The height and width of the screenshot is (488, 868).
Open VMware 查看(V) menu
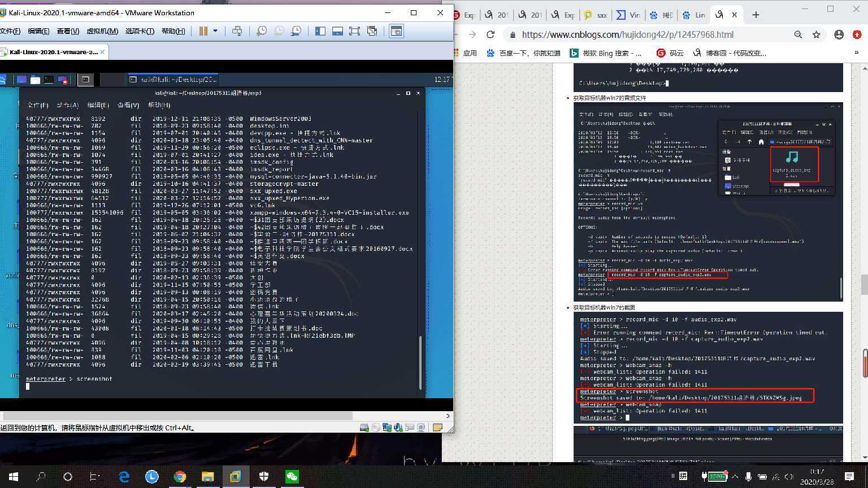pos(68,31)
